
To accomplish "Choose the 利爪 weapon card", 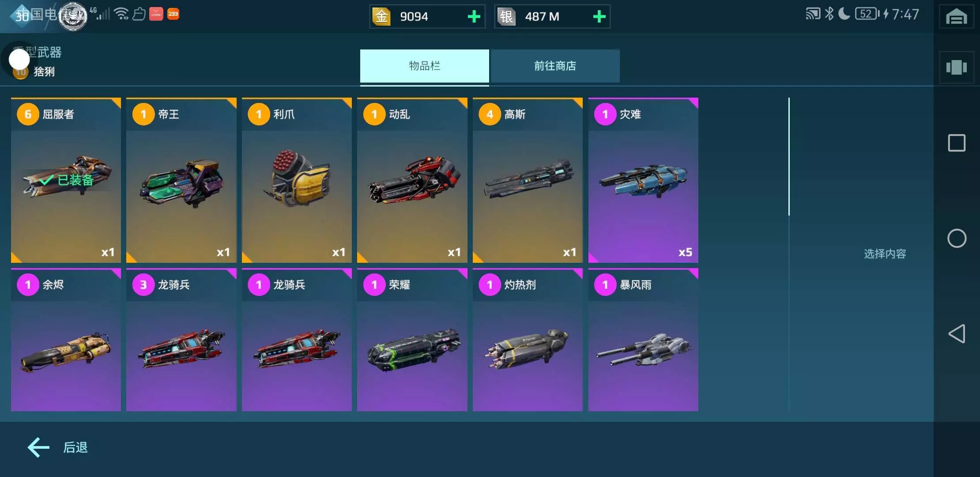I will (297, 180).
